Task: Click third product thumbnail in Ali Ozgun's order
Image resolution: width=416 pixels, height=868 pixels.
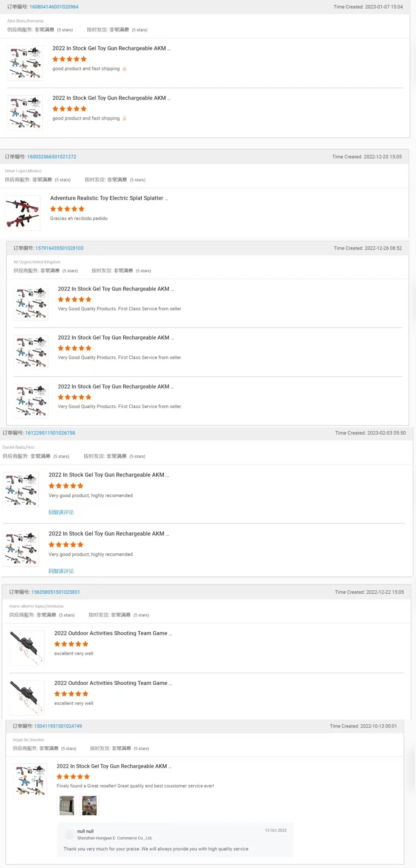Action: coord(31,401)
